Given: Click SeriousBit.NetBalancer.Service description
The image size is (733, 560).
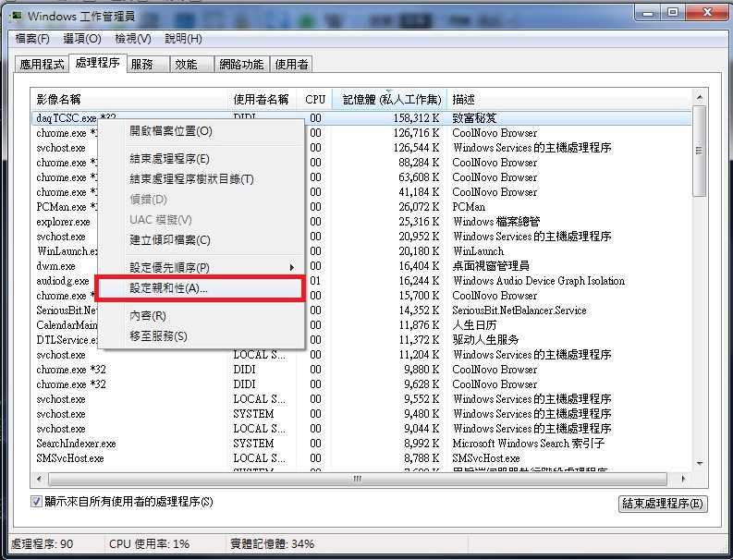Looking at the screenshot, I should [x=519, y=310].
